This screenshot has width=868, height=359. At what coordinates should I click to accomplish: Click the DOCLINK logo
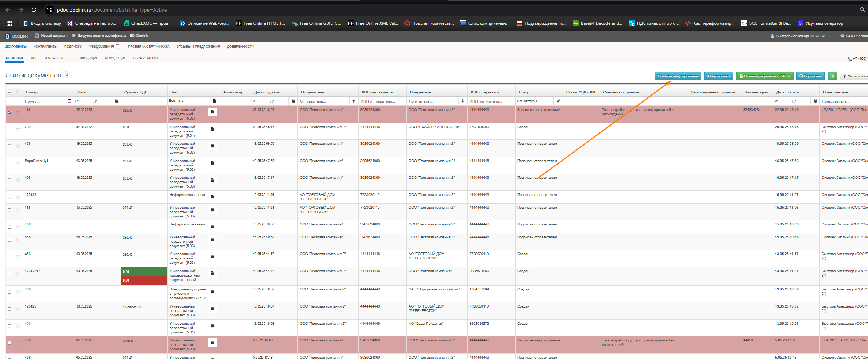[17, 36]
